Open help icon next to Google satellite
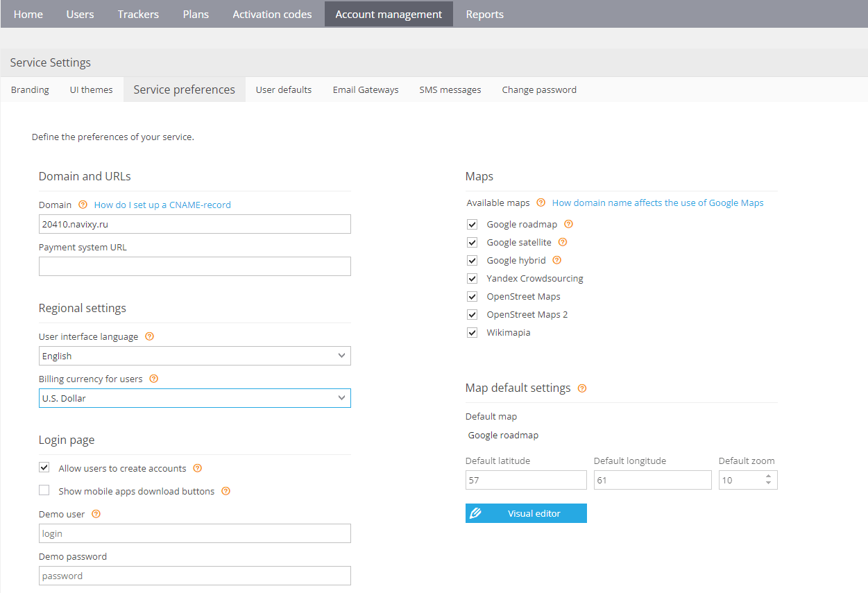 click(563, 242)
